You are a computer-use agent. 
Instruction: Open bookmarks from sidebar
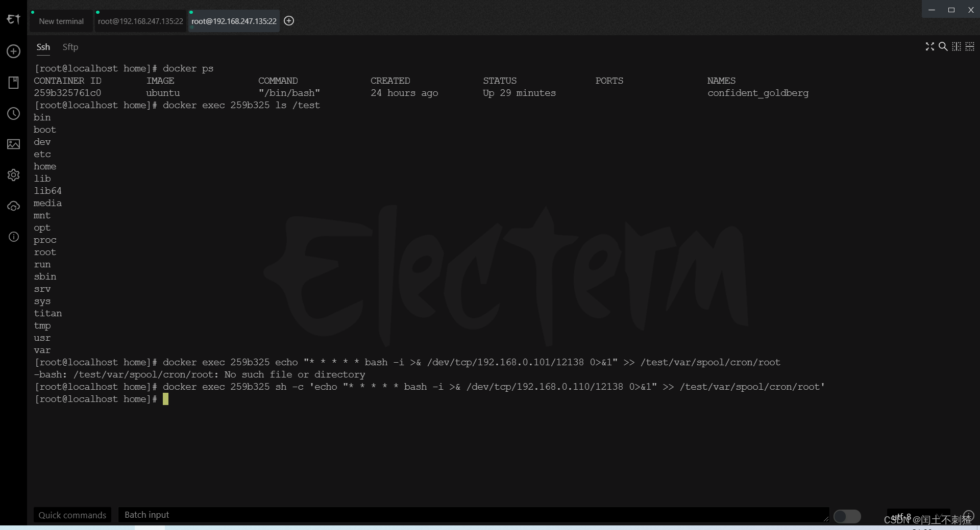tap(13, 83)
